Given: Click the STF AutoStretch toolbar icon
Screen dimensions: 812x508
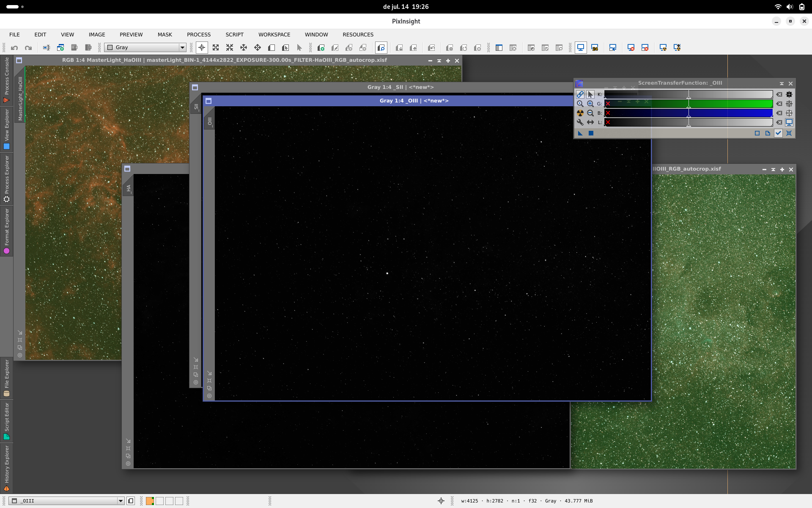Looking at the screenshot, I should (663, 48).
